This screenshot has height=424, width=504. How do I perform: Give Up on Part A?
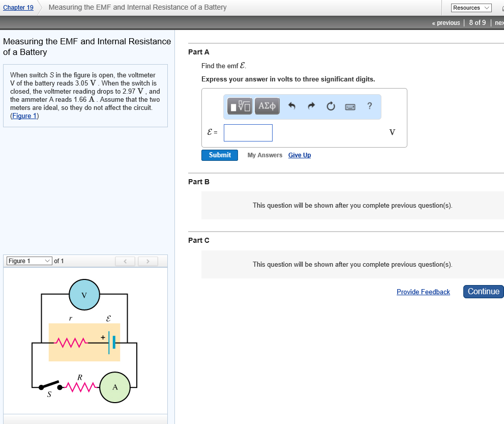point(299,155)
